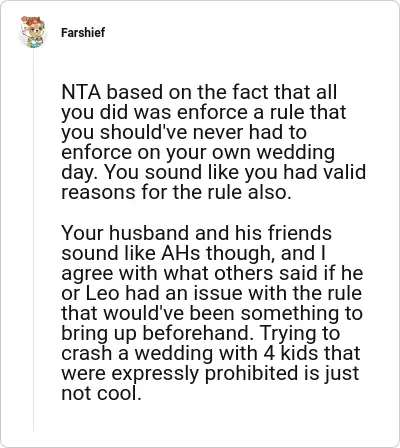Collapse the comment using the vertical thread line
Image resolution: width=400 pixels, height=448 pixels.
tap(33, 240)
